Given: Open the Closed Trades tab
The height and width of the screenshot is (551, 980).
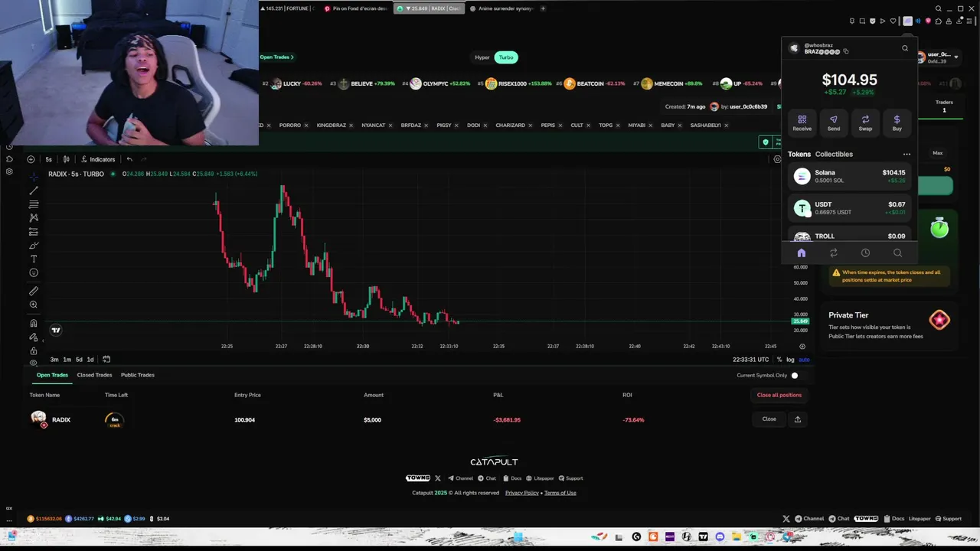Looking at the screenshot, I should click(94, 375).
